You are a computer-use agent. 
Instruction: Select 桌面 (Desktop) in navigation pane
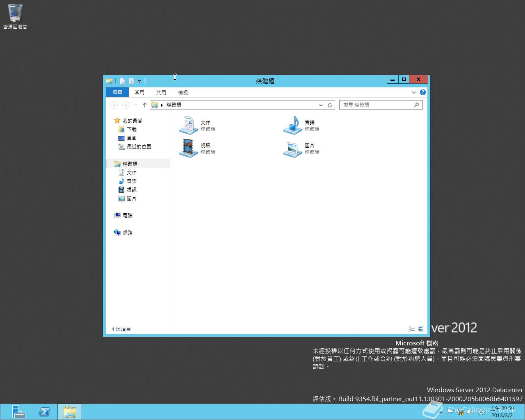click(x=128, y=138)
